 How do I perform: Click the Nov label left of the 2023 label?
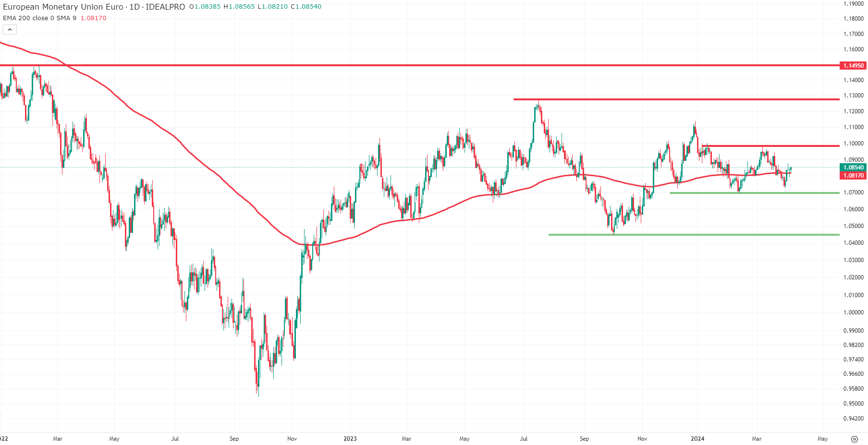(x=292, y=439)
